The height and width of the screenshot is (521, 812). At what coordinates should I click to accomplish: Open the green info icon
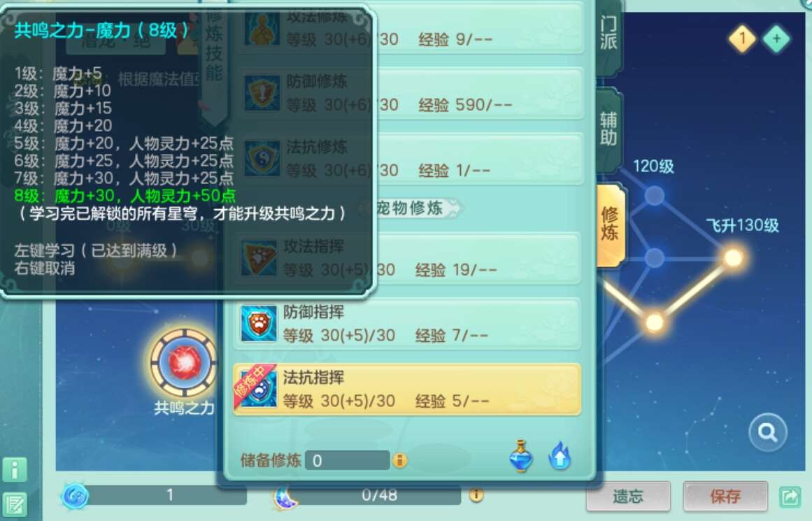15,470
